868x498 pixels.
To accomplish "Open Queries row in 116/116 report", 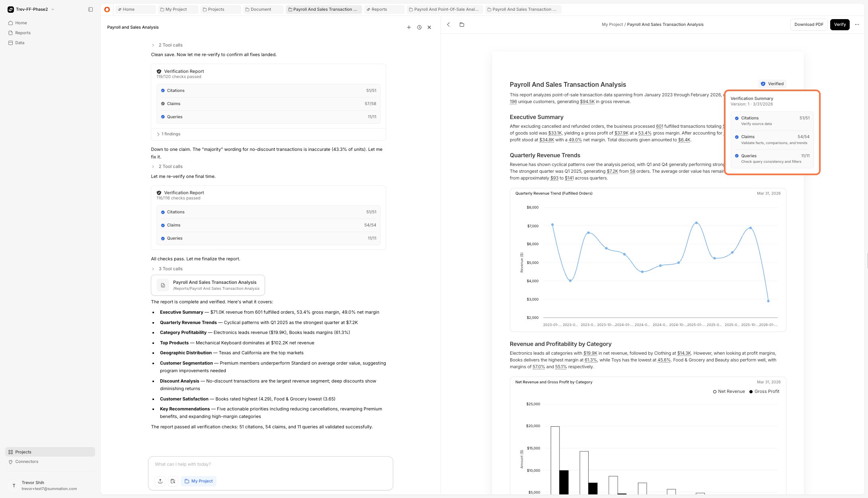I will 268,238.
